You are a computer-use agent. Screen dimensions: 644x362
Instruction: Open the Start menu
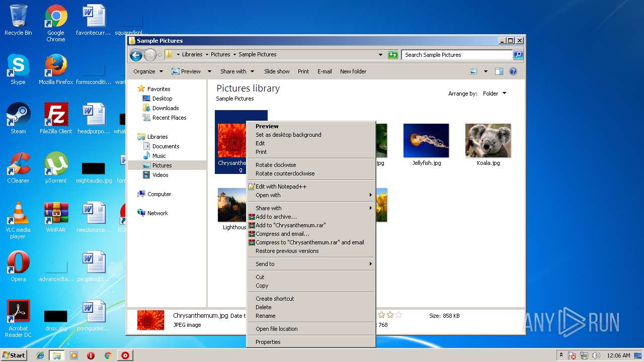(x=14, y=355)
